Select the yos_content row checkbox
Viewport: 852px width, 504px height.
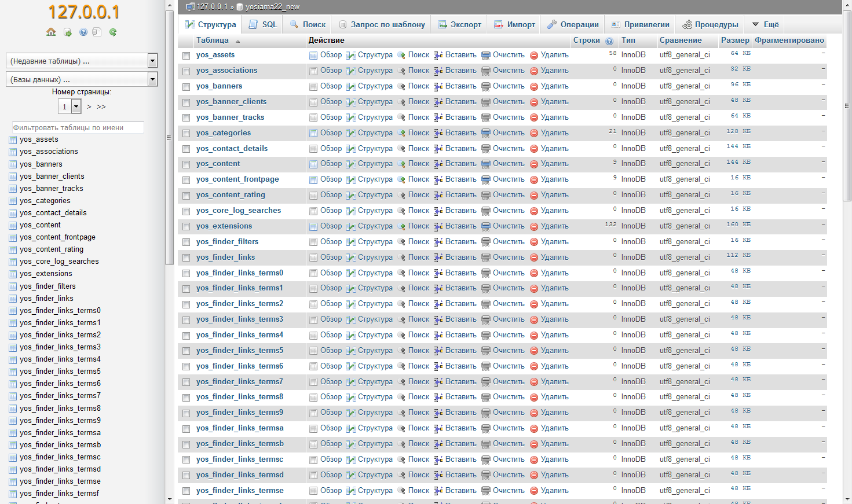click(187, 165)
